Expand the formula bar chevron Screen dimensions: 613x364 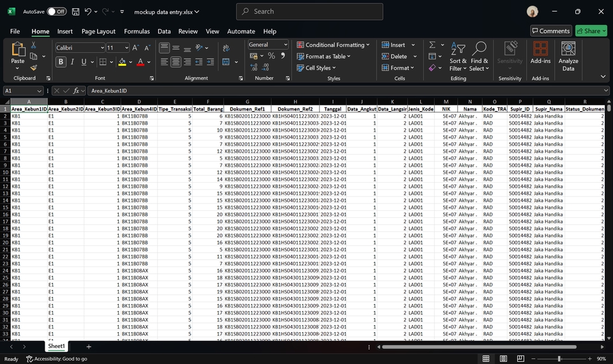click(606, 91)
